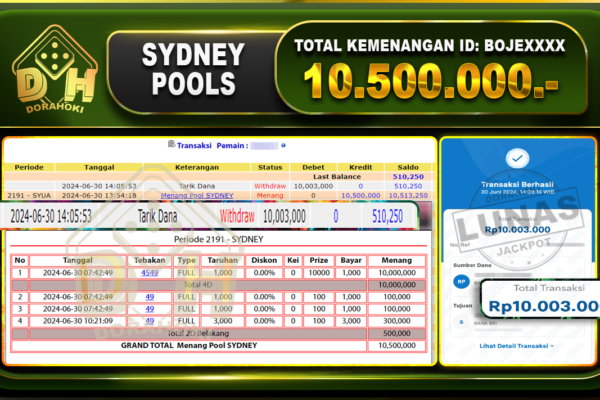
Task: Click the 10,513,250 saldo value
Action: point(408,195)
